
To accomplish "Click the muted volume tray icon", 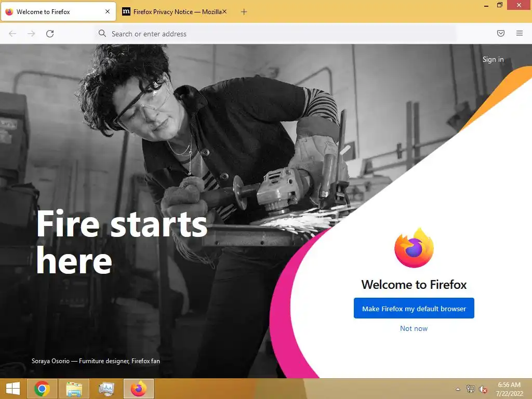I will [483, 389].
